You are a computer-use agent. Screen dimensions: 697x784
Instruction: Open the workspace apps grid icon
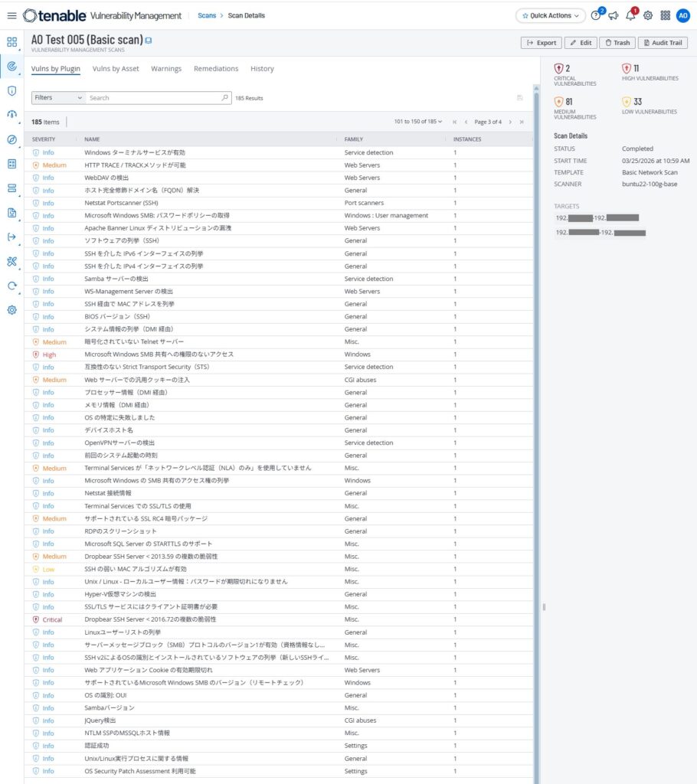click(665, 15)
